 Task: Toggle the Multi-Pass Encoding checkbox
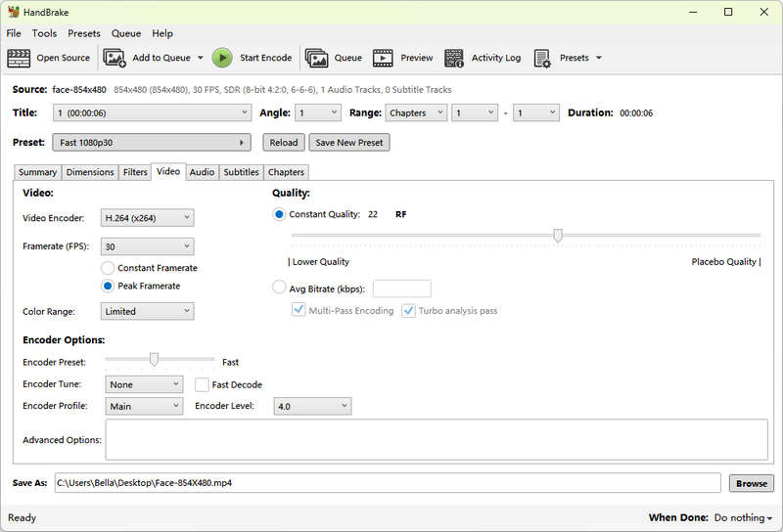click(299, 310)
